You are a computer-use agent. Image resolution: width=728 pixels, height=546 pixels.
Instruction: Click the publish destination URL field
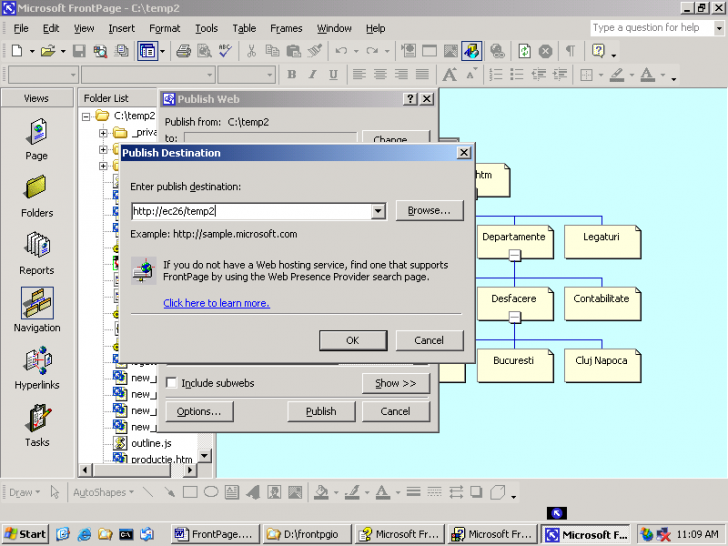(250, 211)
